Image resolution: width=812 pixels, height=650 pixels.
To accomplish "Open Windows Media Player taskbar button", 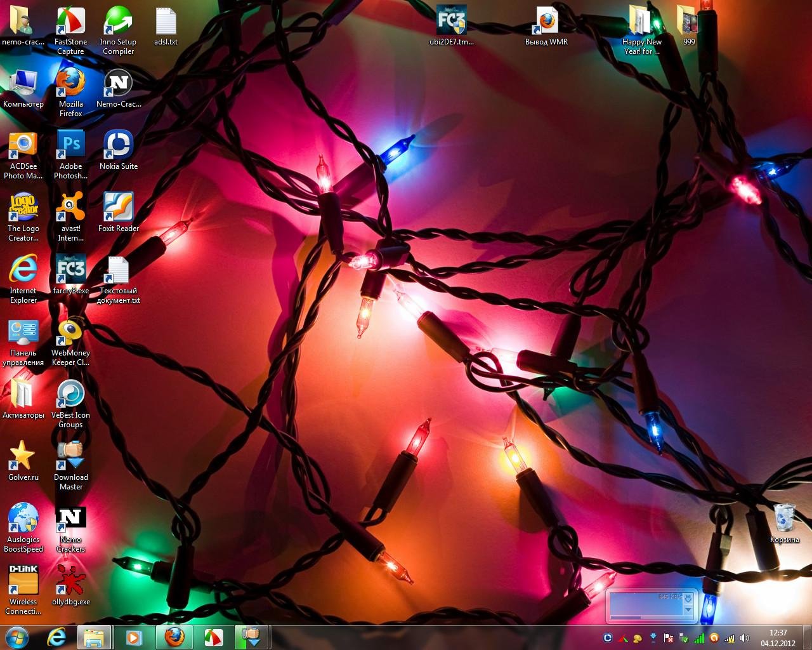I will [x=133, y=637].
